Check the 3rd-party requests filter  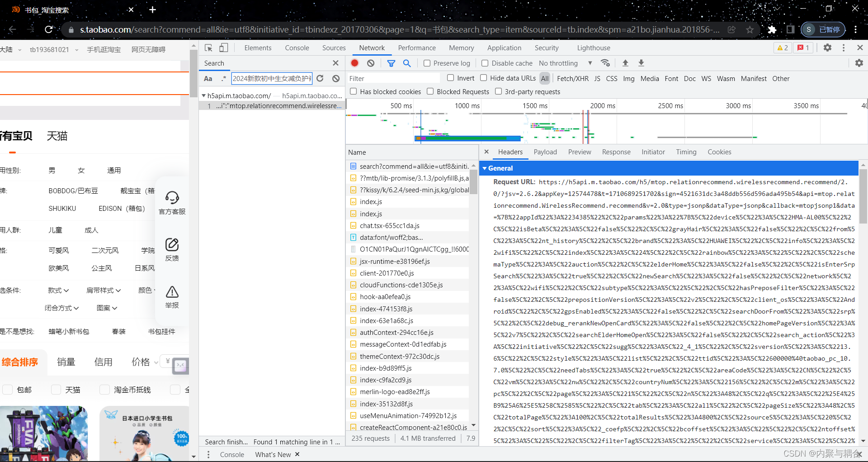pos(498,91)
